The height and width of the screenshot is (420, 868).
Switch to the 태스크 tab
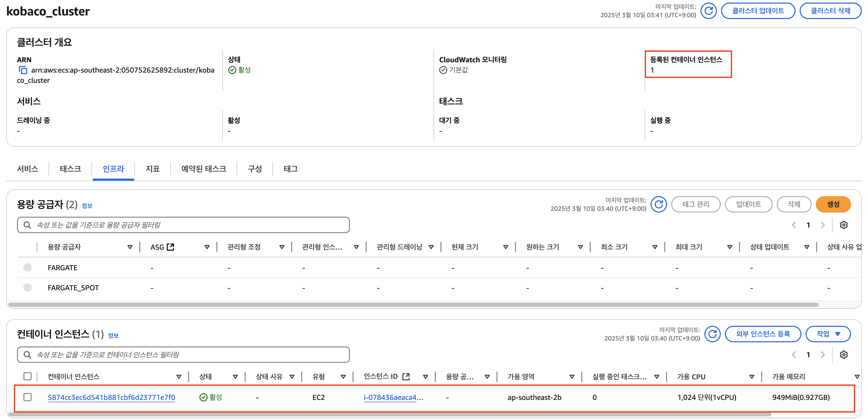point(70,169)
